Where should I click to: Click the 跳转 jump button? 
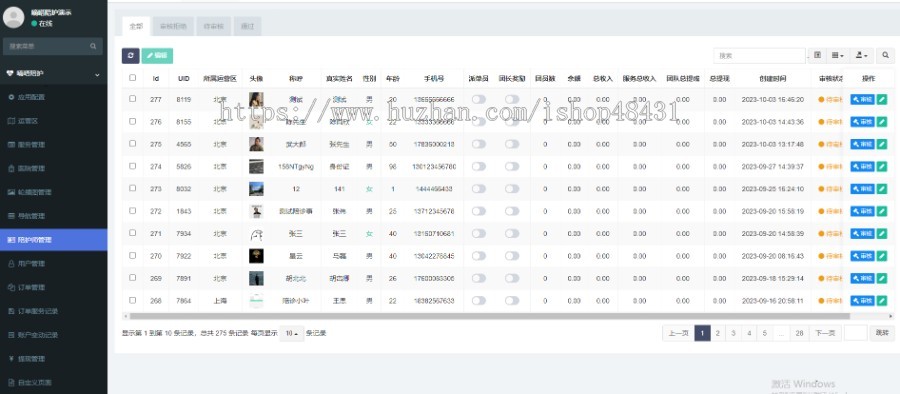tap(882, 333)
